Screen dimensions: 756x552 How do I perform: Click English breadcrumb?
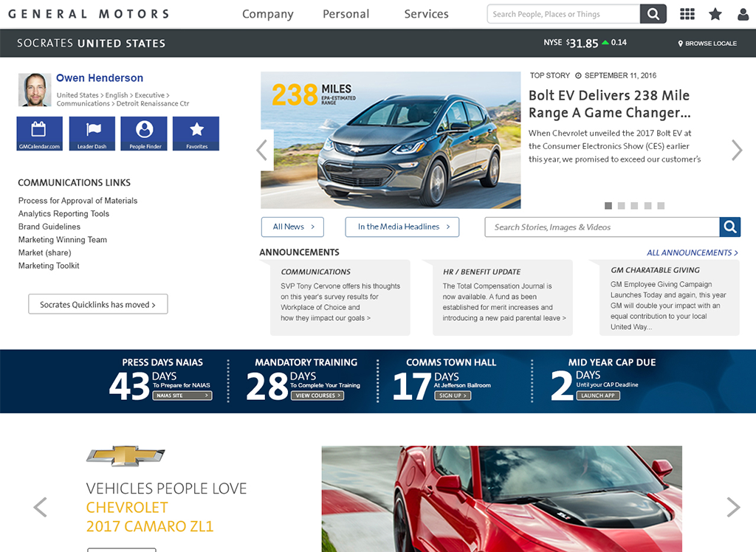(117, 95)
